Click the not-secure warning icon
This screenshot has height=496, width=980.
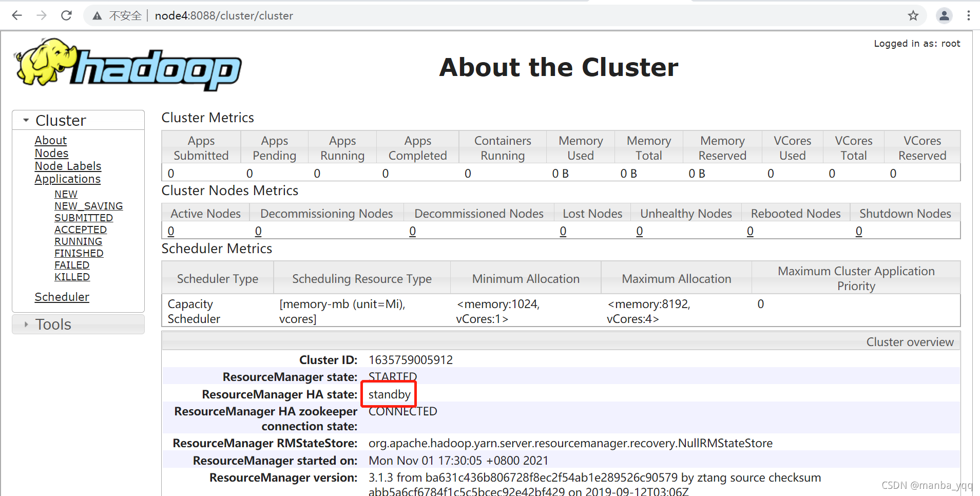pyautogui.click(x=97, y=16)
